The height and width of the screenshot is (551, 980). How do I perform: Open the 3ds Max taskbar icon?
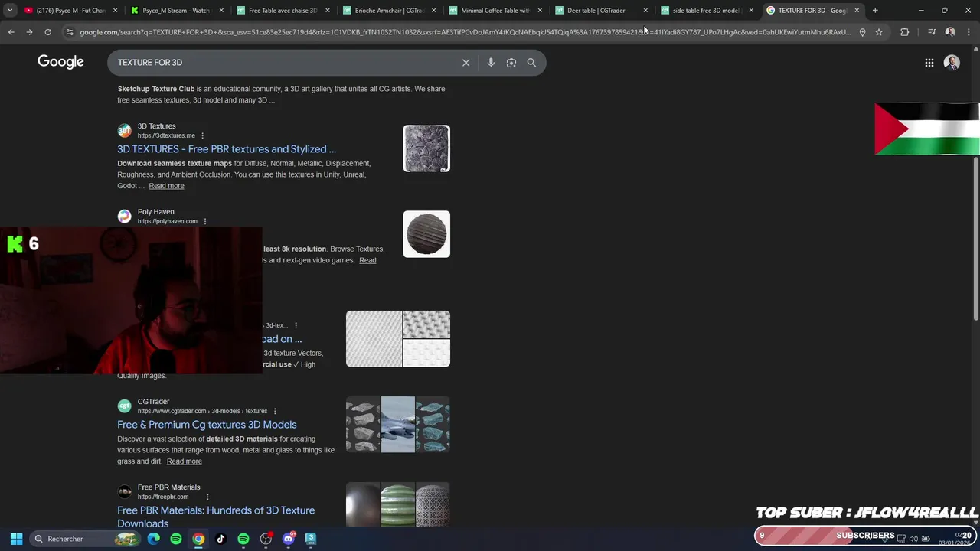(311, 539)
